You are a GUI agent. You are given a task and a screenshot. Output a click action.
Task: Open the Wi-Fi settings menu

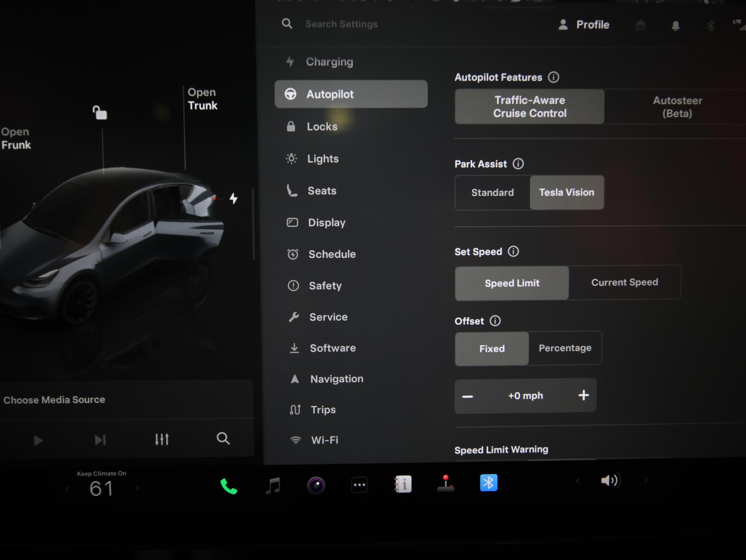351,440
